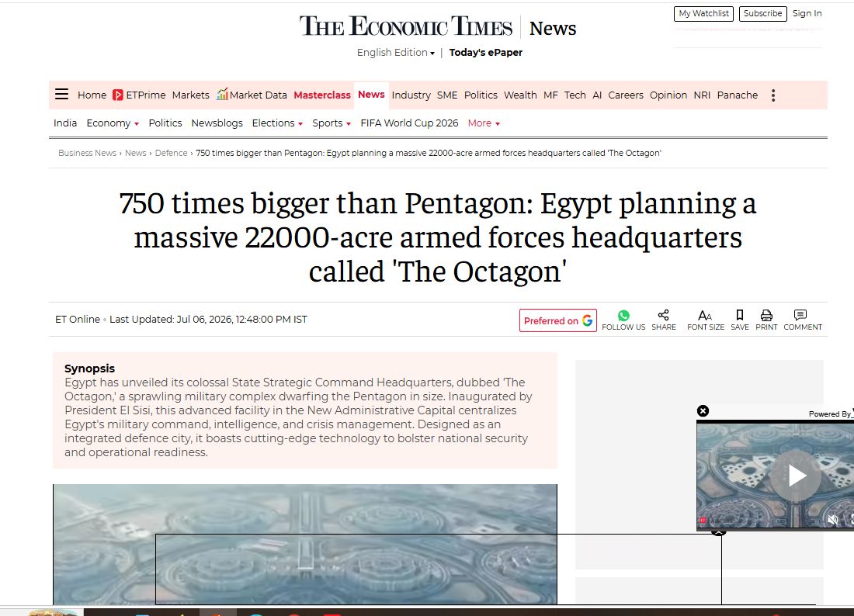Play the floating video
This screenshot has width=854, height=616.
796,476
